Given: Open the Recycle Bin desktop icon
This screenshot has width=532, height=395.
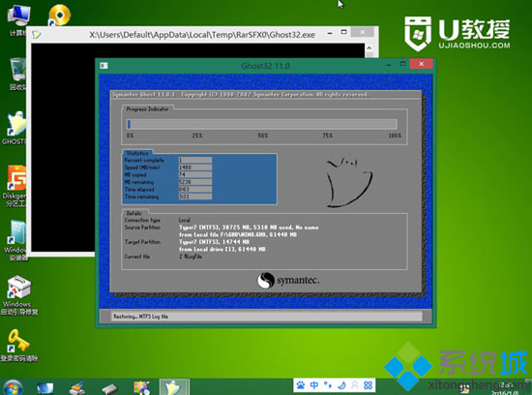Looking at the screenshot, I should click(x=17, y=73).
